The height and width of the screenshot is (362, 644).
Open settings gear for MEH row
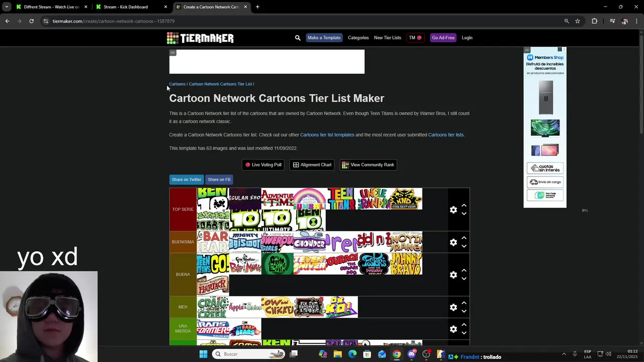click(453, 307)
